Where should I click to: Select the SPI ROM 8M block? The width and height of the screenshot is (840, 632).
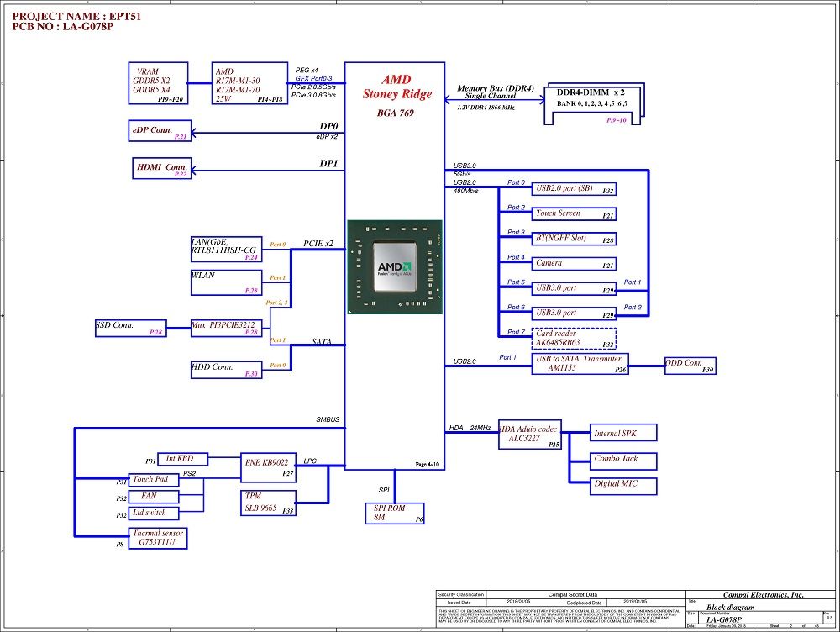point(395,513)
